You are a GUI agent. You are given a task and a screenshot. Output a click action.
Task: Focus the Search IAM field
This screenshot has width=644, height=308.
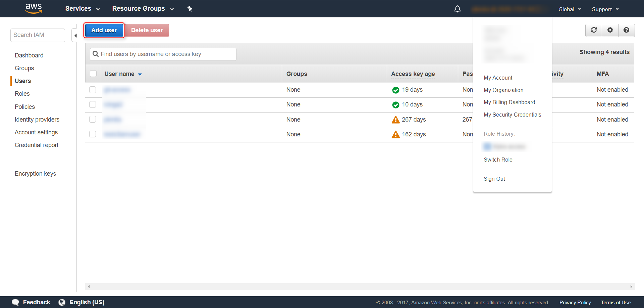pos(38,35)
